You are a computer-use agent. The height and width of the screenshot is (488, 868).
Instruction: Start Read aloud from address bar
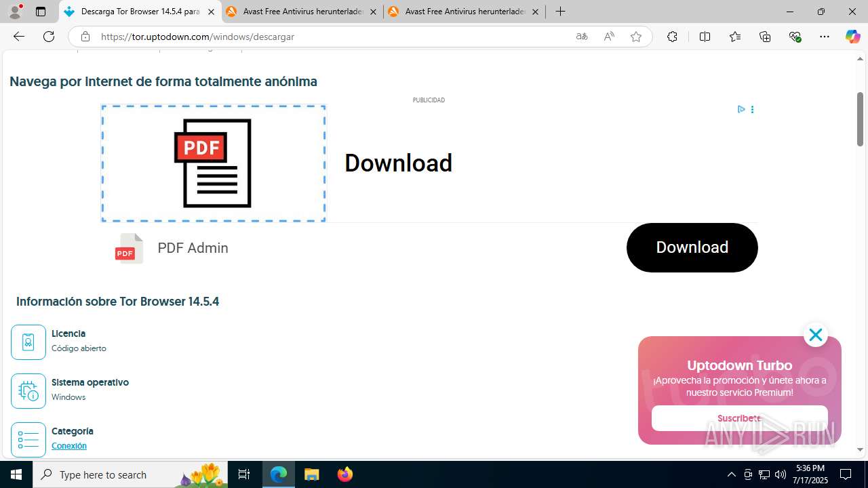(x=609, y=37)
